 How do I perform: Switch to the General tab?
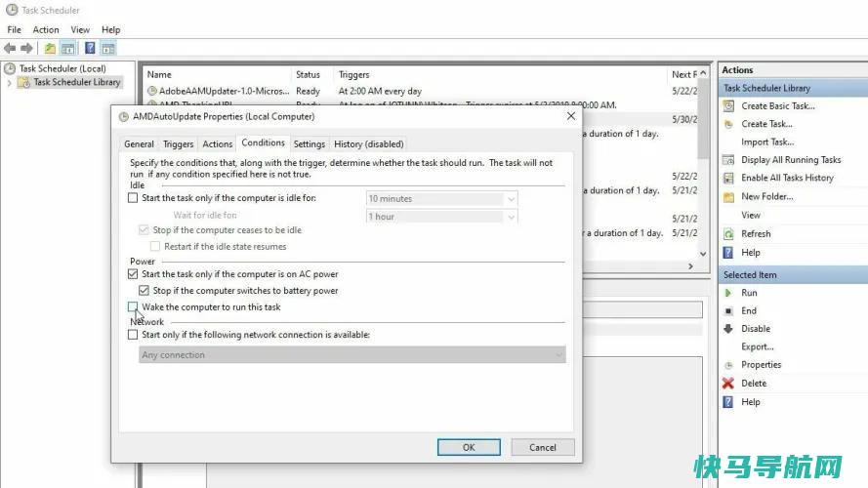pyautogui.click(x=139, y=144)
